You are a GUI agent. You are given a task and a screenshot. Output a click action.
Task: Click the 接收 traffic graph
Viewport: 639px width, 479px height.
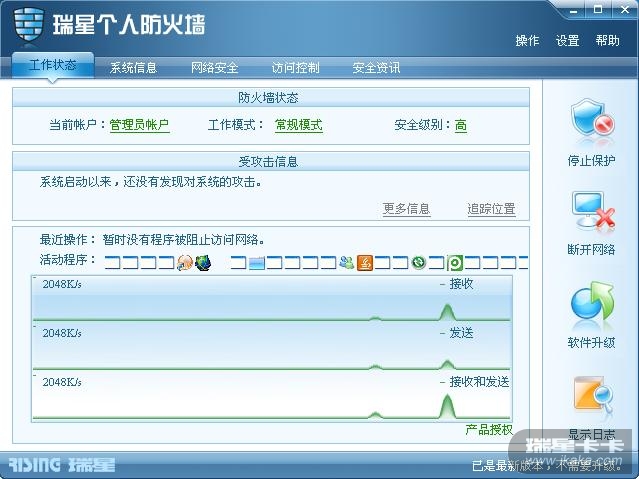[272, 299]
